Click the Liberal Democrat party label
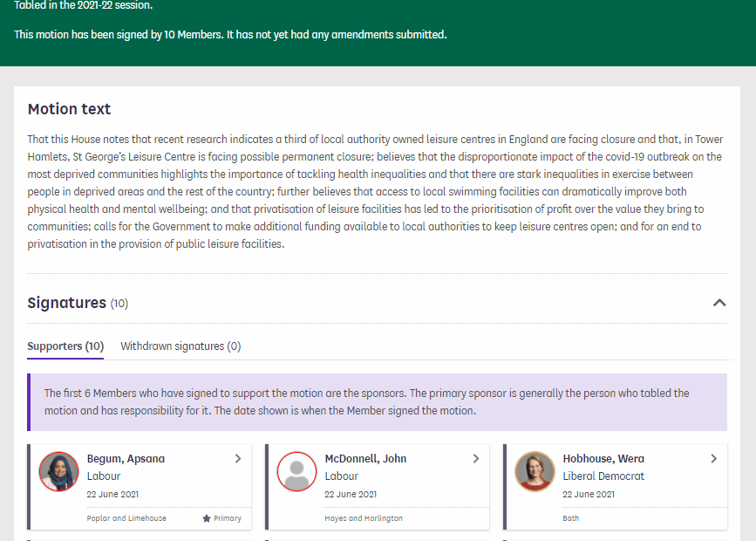The width and height of the screenshot is (756, 541). point(603,476)
